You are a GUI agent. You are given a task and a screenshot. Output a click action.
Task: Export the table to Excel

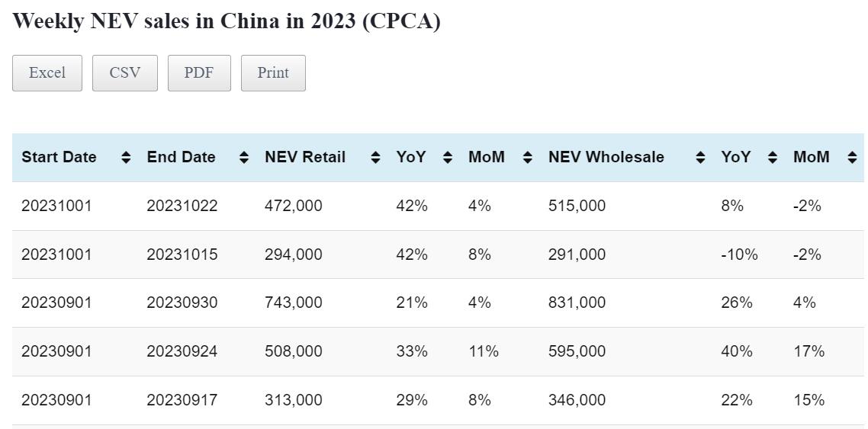tap(47, 73)
